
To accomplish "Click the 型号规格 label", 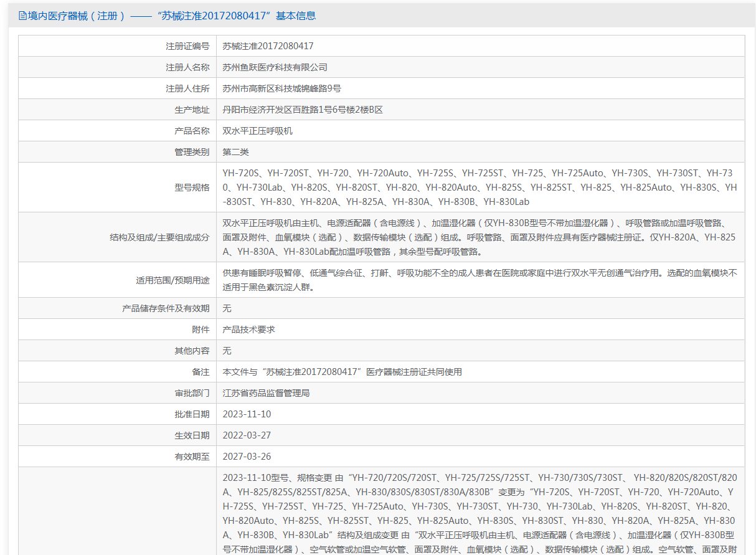I will (192, 187).
